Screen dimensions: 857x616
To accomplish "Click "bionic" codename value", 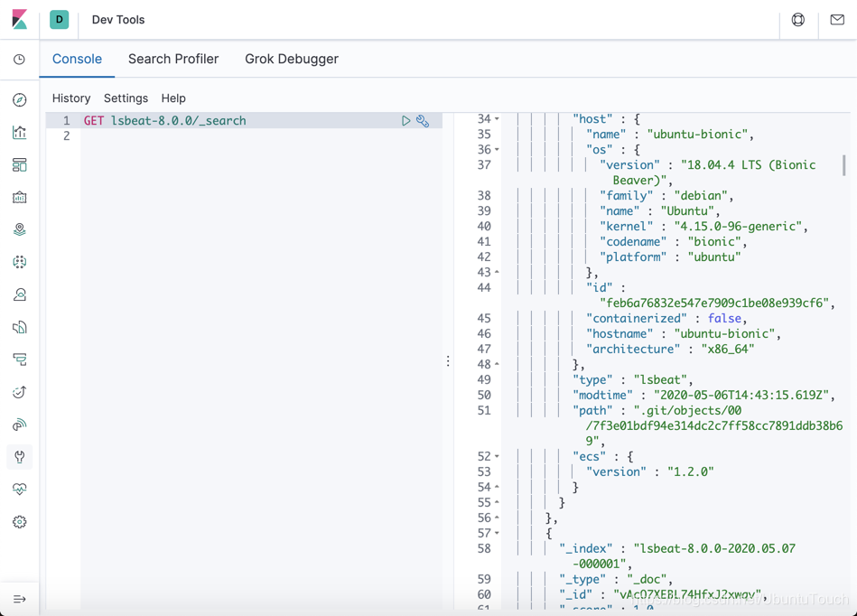I will pos(713,241).
